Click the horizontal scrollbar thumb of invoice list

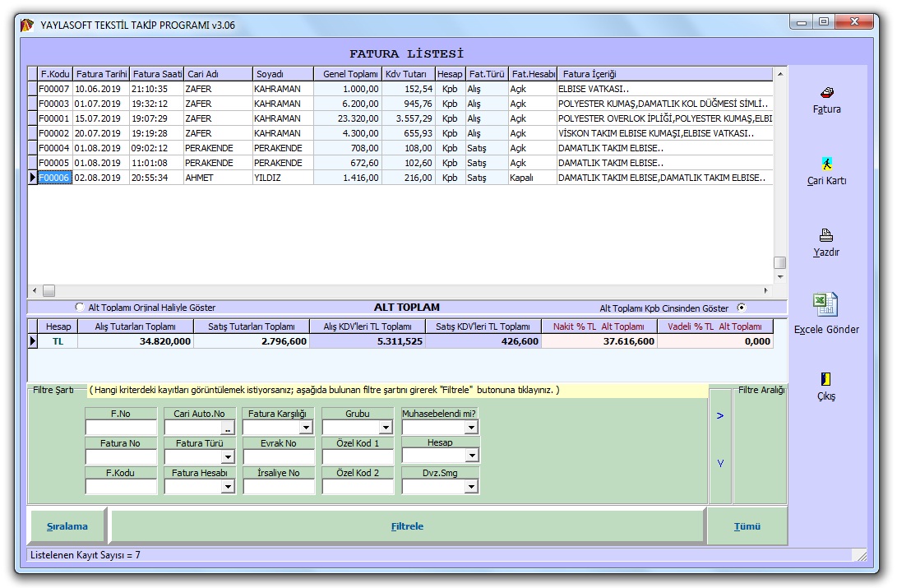pos(49,290)
